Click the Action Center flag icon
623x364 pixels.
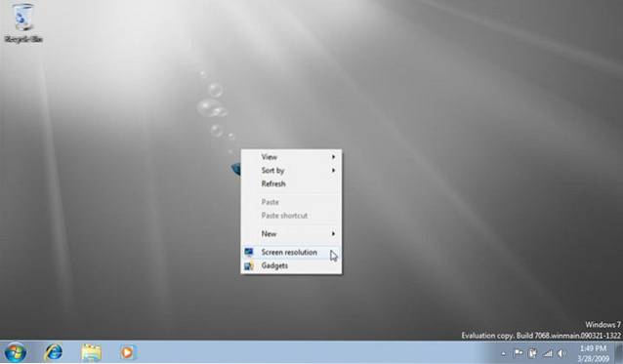[x=519, y=352]
